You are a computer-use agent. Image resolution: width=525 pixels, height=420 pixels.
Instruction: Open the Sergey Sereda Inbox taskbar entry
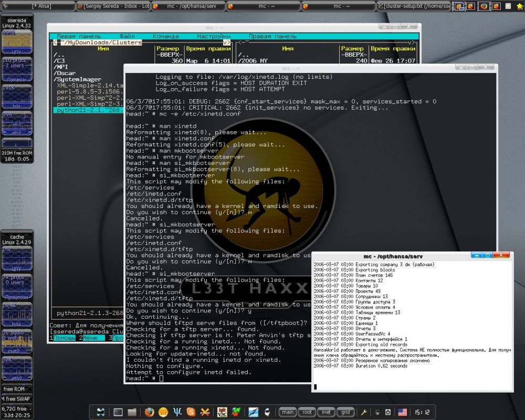pos(113,6)
